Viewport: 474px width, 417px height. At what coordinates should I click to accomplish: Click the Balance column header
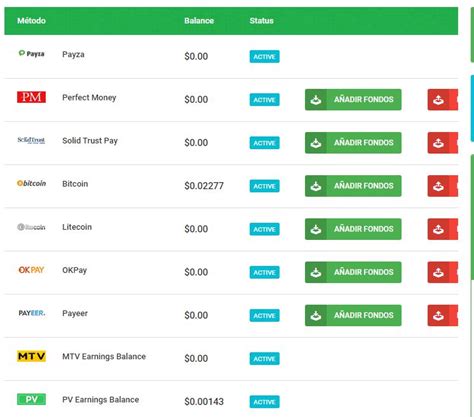click(x=199, y=21)
